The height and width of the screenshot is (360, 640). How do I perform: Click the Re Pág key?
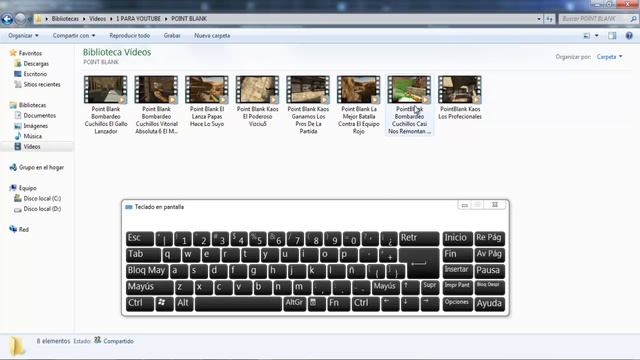point(489,238)
